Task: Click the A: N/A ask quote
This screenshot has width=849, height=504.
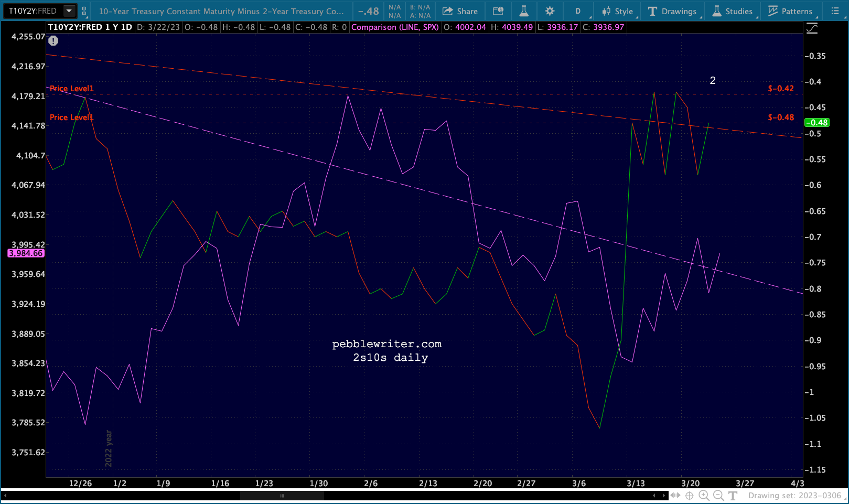Action: 420,16
